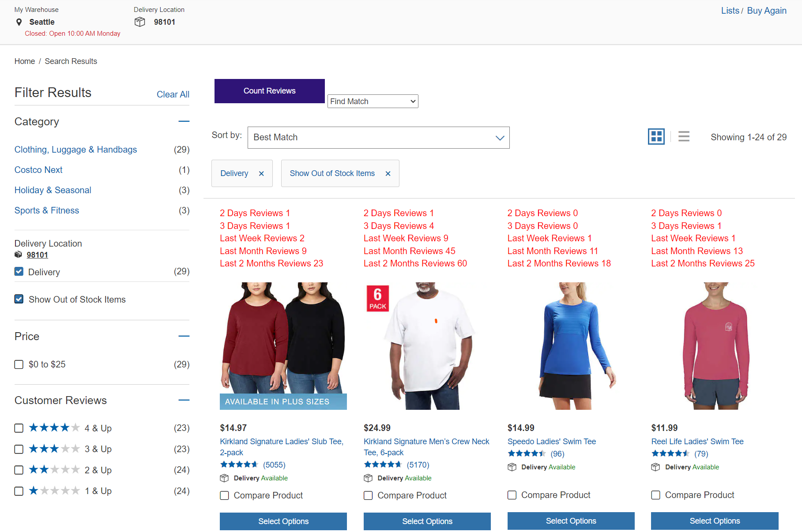Open the blue Speedo swim tee image
Screen dimensions: 802x532
(x=571, y=346)
